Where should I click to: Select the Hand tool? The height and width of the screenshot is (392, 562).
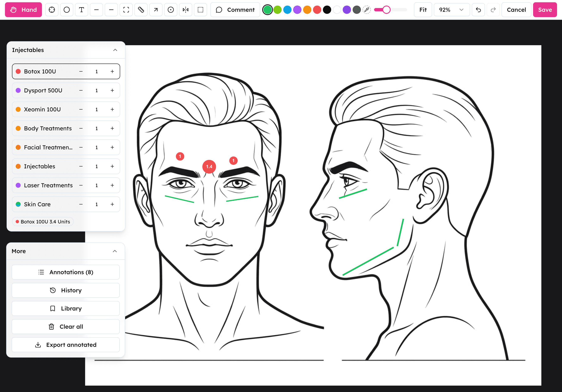pyautogui.click(x=23, y=10)
